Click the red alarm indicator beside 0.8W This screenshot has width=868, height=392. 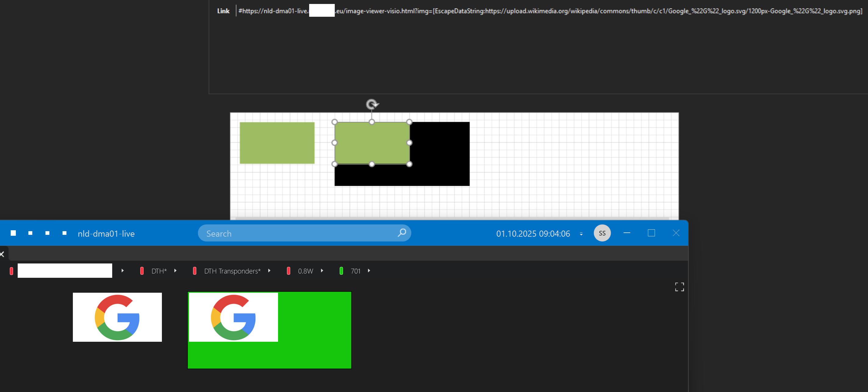pos(288,271)
